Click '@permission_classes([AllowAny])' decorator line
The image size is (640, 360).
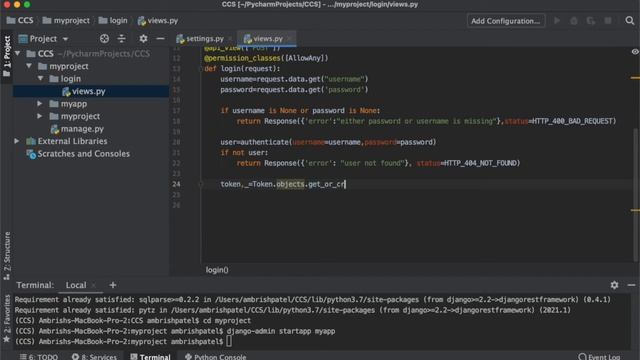tap(266, 58)
